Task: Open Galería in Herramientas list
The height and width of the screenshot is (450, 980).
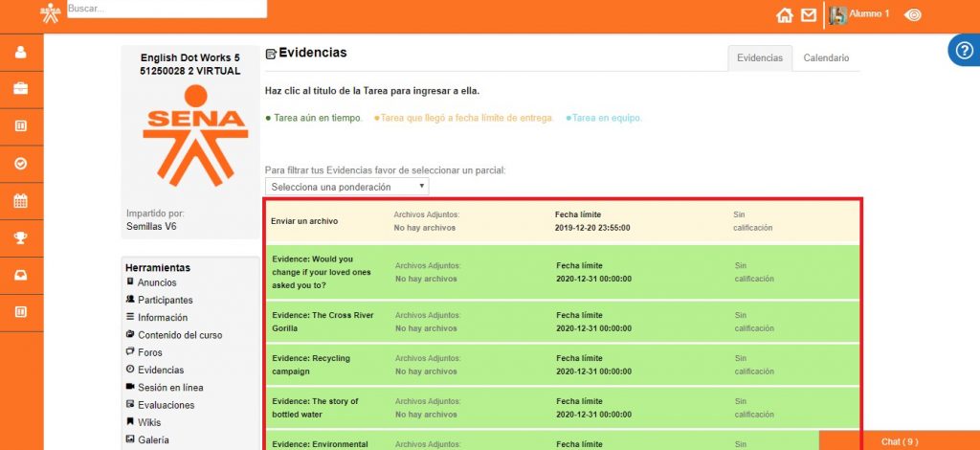Action: pyautogui.click(x=153, y=440)
